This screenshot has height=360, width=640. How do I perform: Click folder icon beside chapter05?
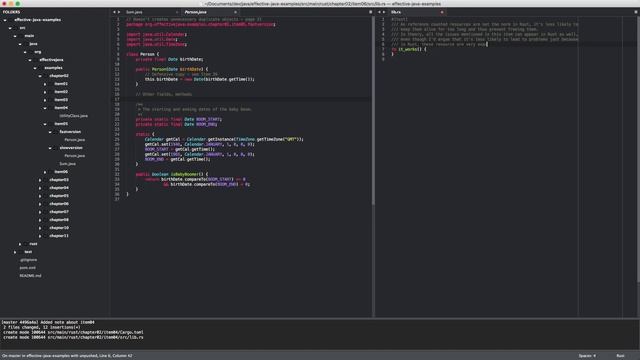click(x=46, y=196)
